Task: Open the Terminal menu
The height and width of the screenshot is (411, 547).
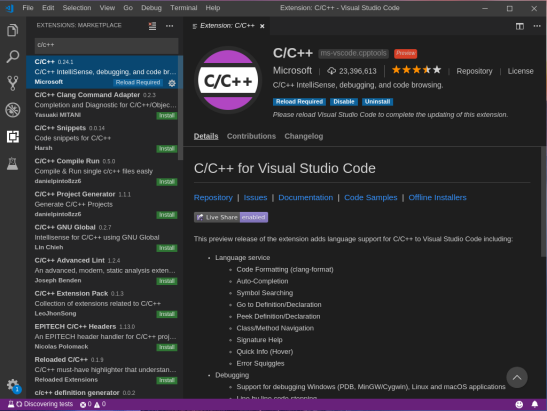Action: pyautogui.click(x=183, y=8)
